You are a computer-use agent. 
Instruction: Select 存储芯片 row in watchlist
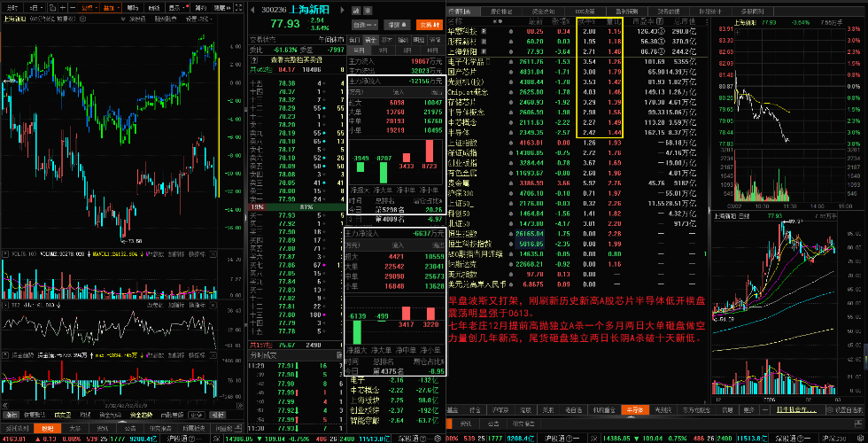[x=577, y=102]
